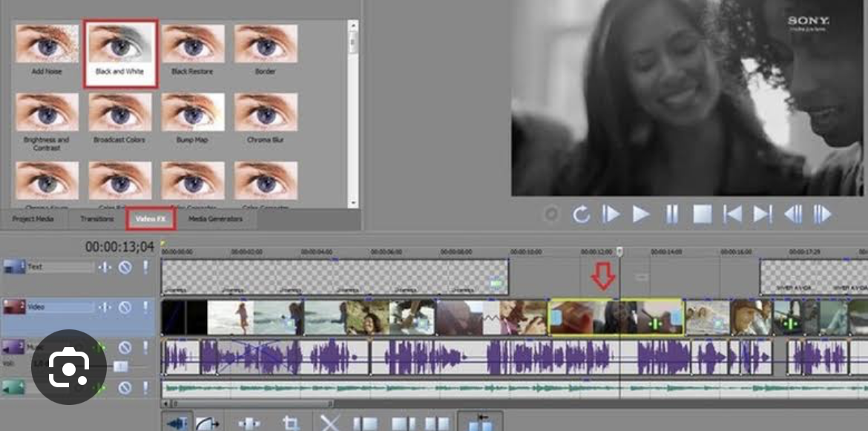
Task: Click the playhead marker on the time ruler
Action: 619,251
